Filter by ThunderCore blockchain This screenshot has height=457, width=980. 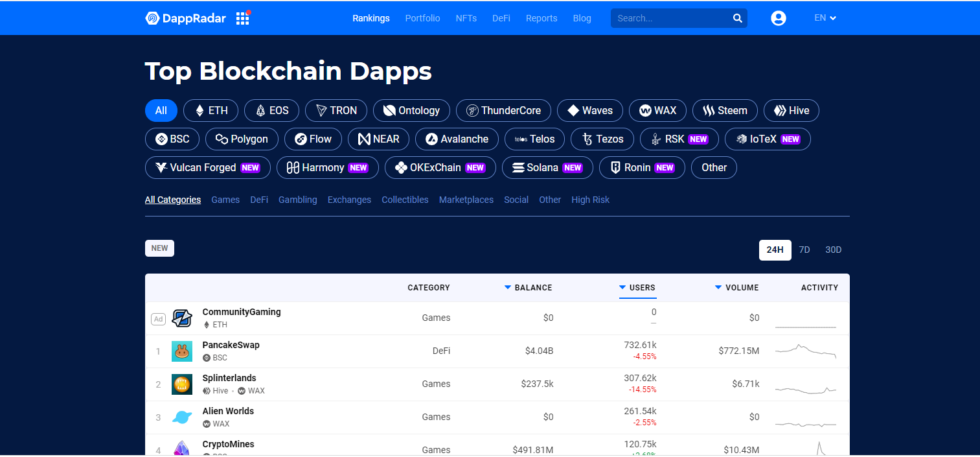point(503,110)
